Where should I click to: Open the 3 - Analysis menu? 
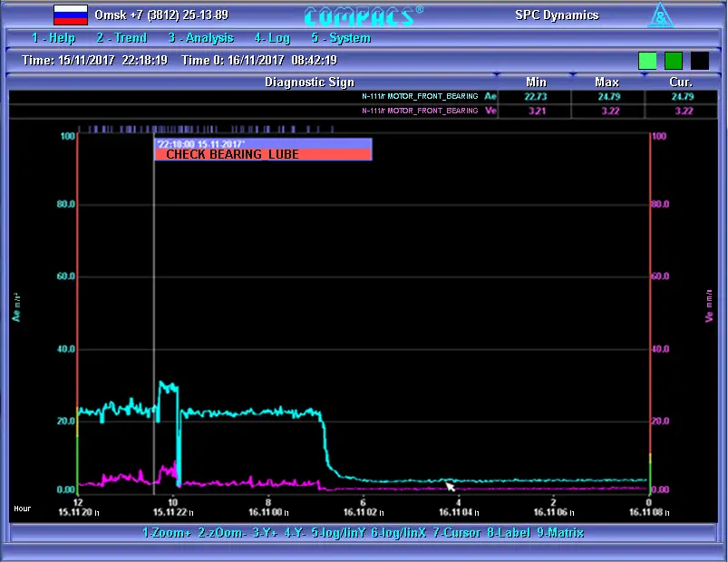(x=200, y=38)
